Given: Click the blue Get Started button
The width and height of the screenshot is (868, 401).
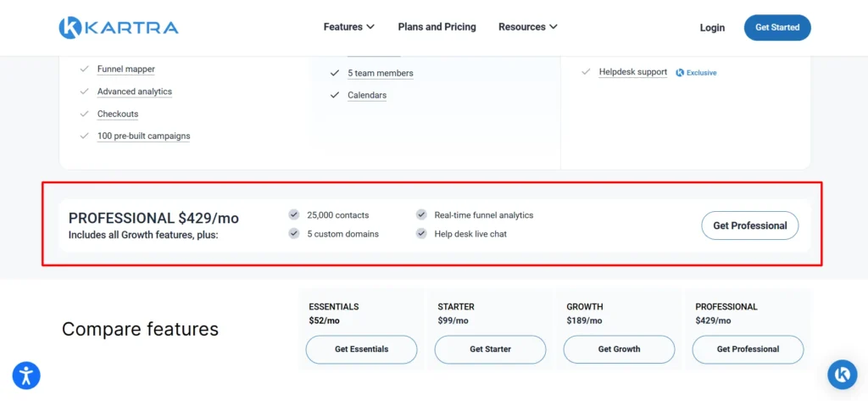Looking at the screenshot, I should click(x=777, y=27).
